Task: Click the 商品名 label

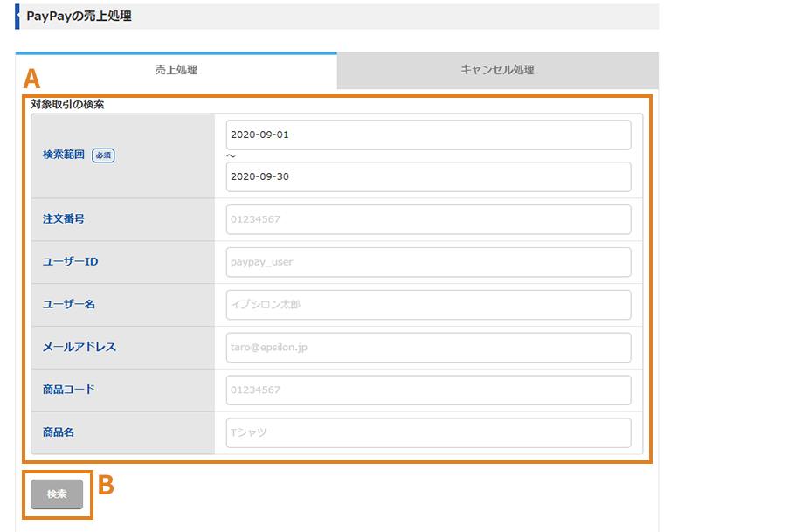Action: (x=59, y=432)
